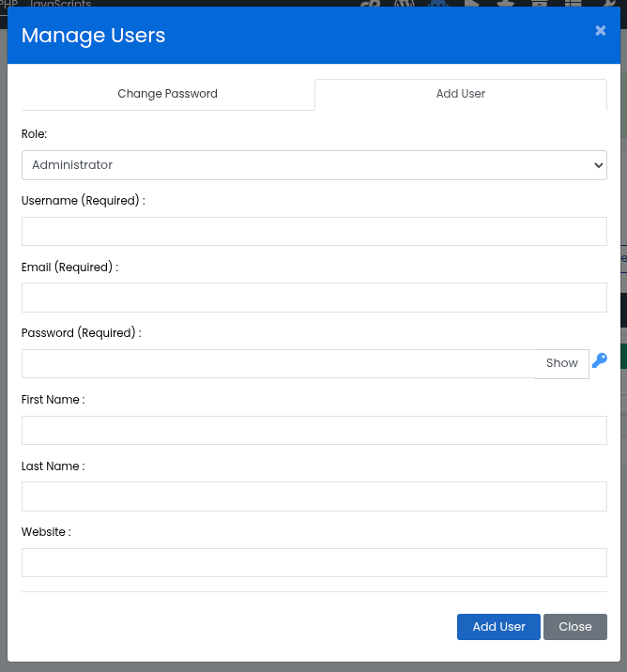Viewport: 627px width, 672px height.
Task: Close the Manage Users dialog with X
Action: pyautogui.click(x=601, y=30)
